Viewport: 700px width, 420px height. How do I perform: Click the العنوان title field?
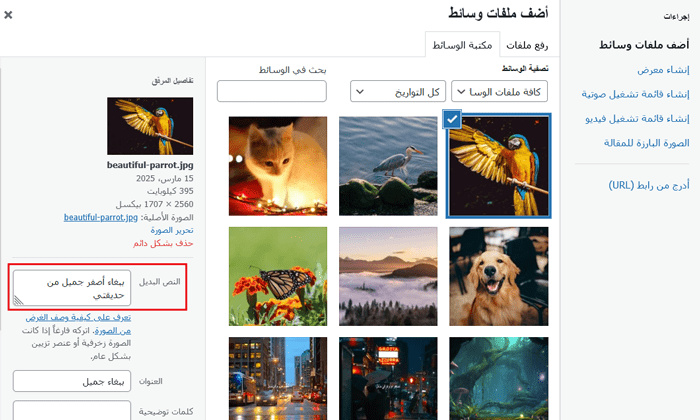[72, 381]
